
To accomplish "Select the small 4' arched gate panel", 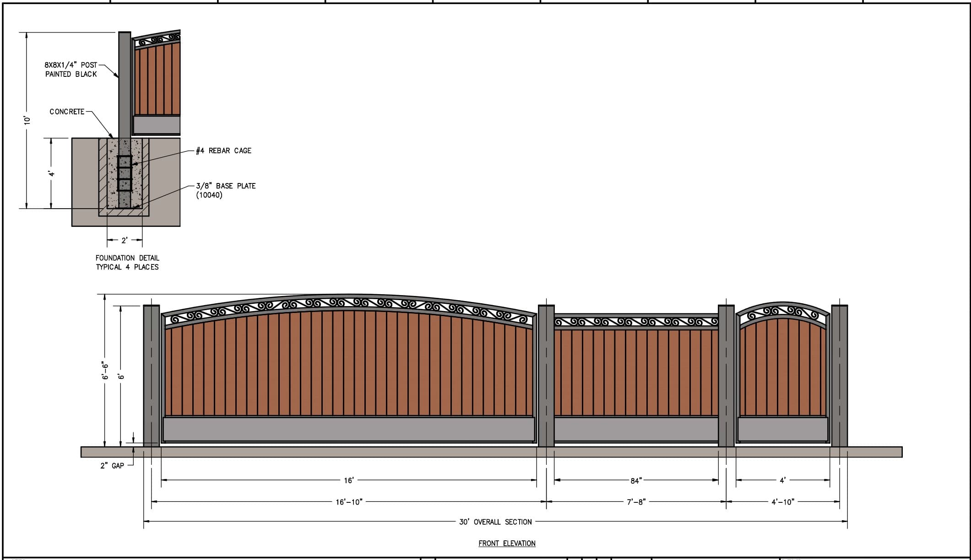I will (783, 373).
